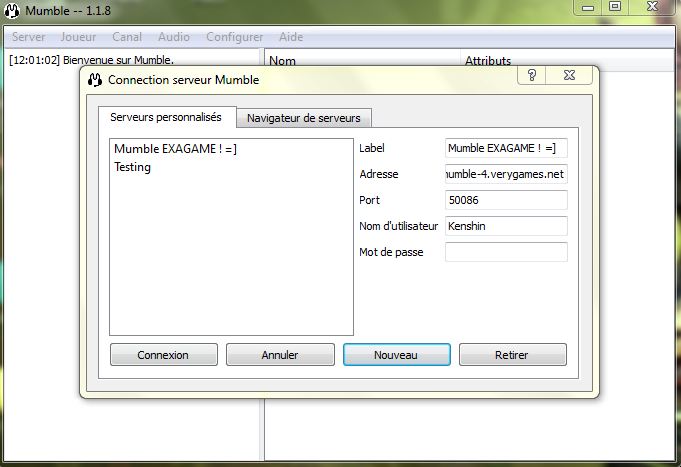Open the Aide menu
Viewport: 681px width, 467px height.
(x=291, y=37)
